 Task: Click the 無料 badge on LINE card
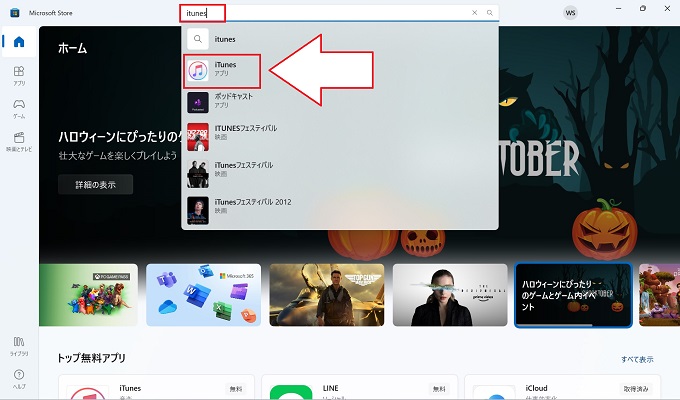(439, 389)
